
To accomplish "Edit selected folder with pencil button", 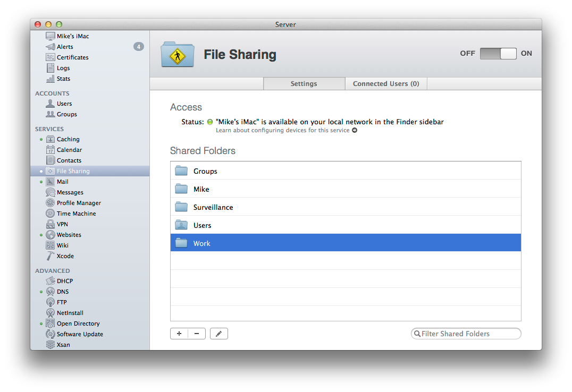I will pos(219,334).
